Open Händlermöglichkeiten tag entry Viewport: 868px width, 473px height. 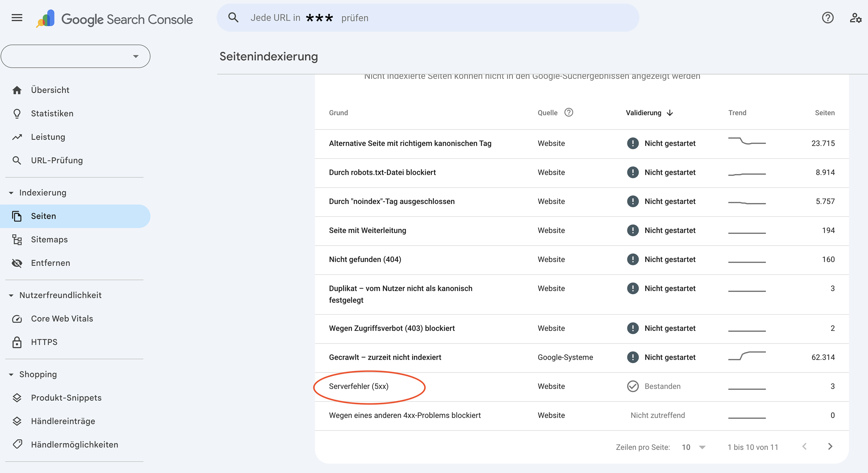click(74, 445)
